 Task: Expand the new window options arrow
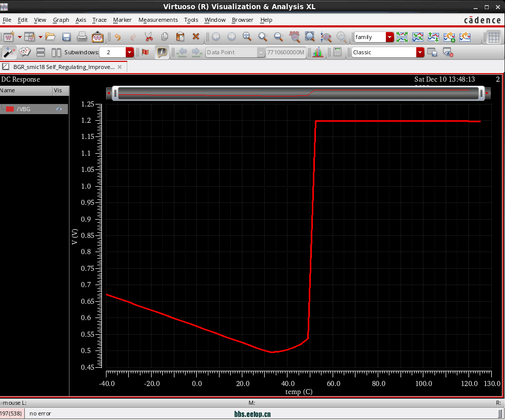[x=20, y=37]
